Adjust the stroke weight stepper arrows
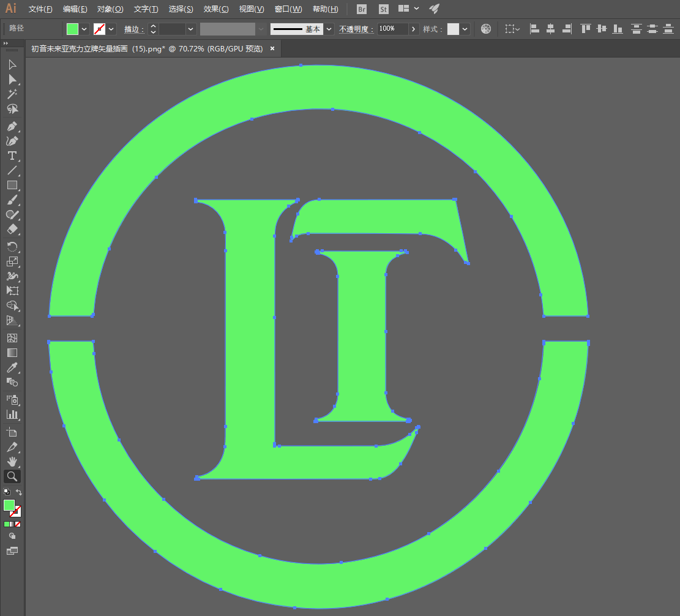 coord(153,29)
